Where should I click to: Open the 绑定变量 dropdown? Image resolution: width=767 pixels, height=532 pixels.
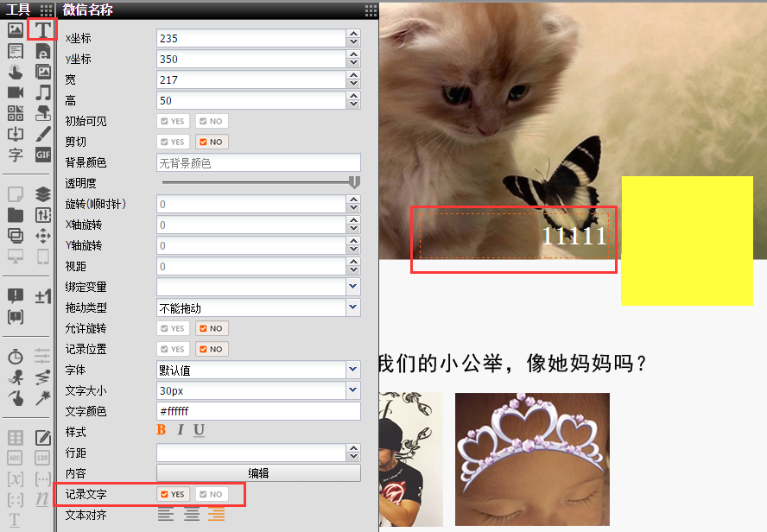click(x=353, y=287)
